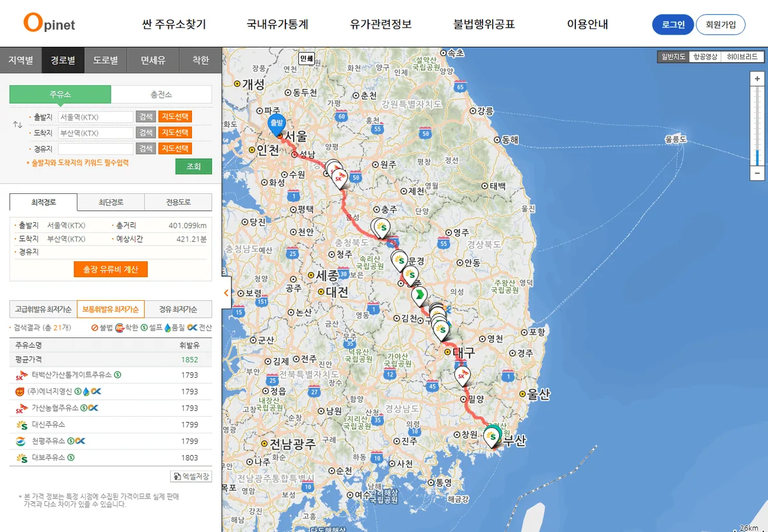Switch to the 지역별 tab
The height and width of the screenshot is (532, 768).
coord(21,60)
